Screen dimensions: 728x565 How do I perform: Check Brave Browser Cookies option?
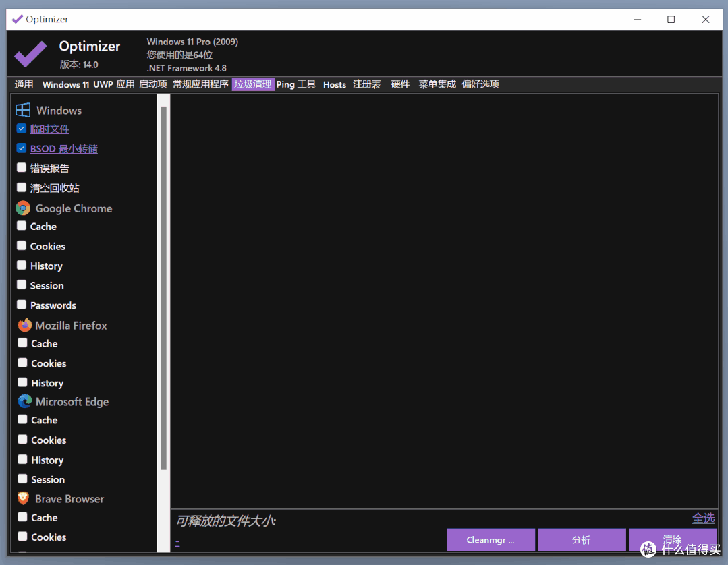point(22,536)
